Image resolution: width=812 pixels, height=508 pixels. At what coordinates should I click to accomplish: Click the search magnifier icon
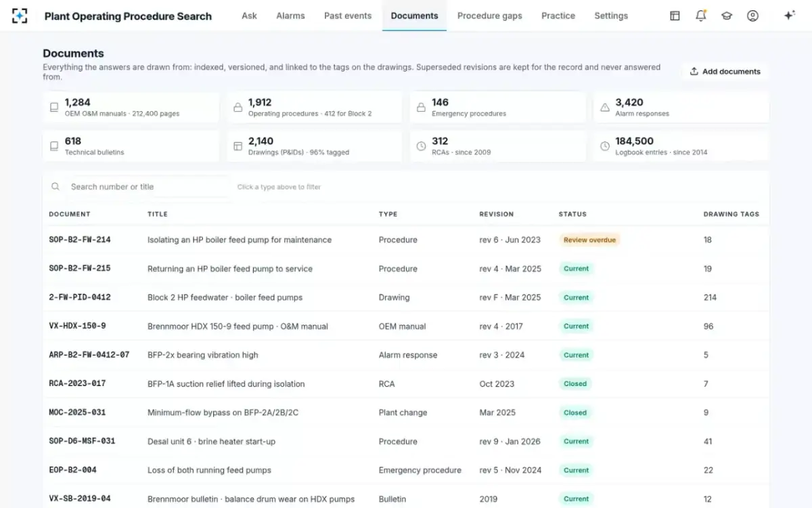click(55, 186)
